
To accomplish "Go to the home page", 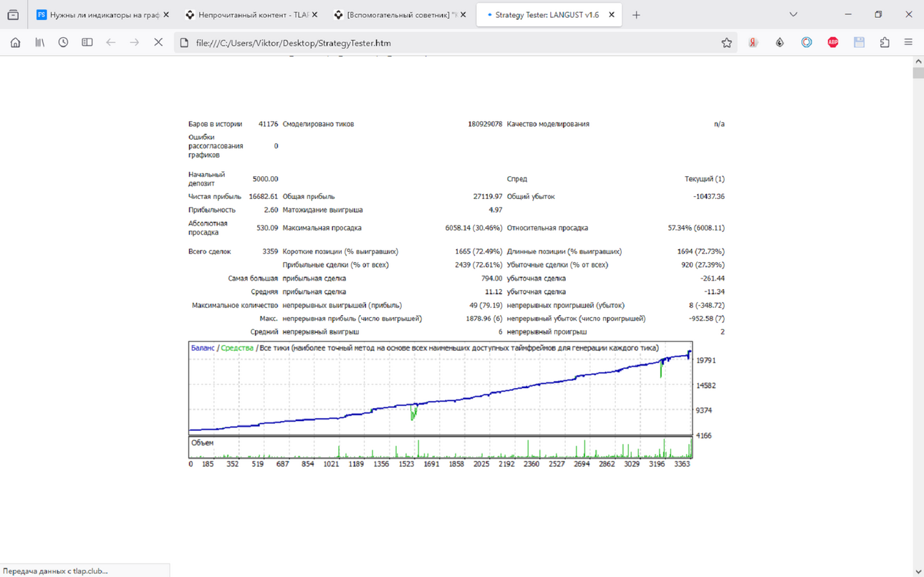I will point(15,43).
